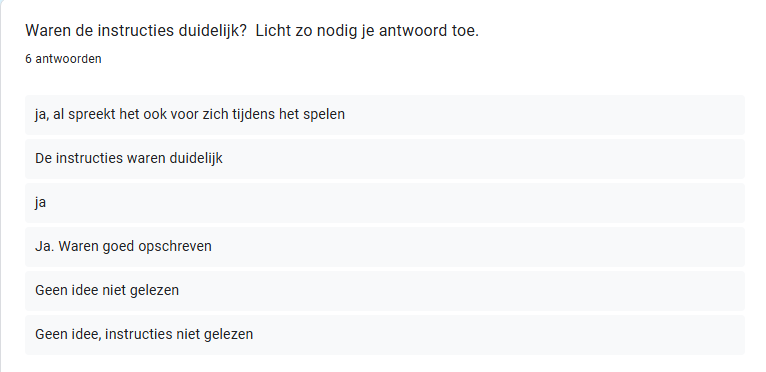
Task: Click the word "idee," in the last response
Action: pyautogui.click(x=86, y=334)
